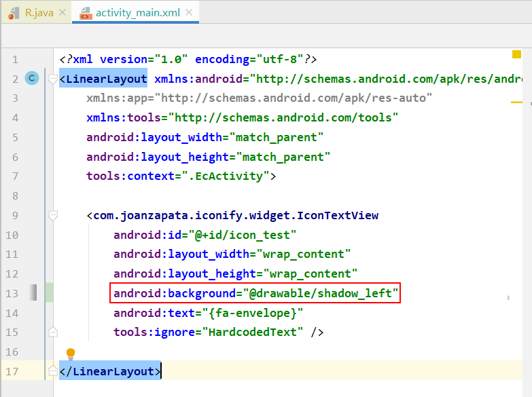Click the xmlns:android attribute on line 2
Image resolution: width=532 pixels, height=397 pixels.
[338, 79]
